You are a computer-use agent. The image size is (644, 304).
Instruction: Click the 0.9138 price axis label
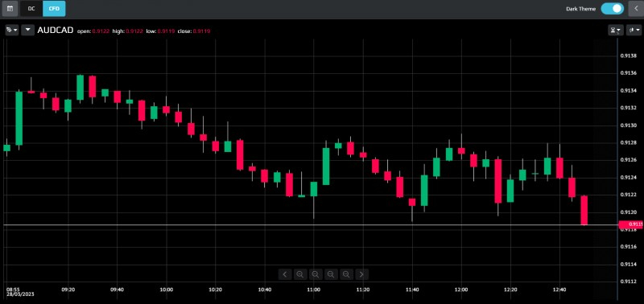(x=628, y=55)
